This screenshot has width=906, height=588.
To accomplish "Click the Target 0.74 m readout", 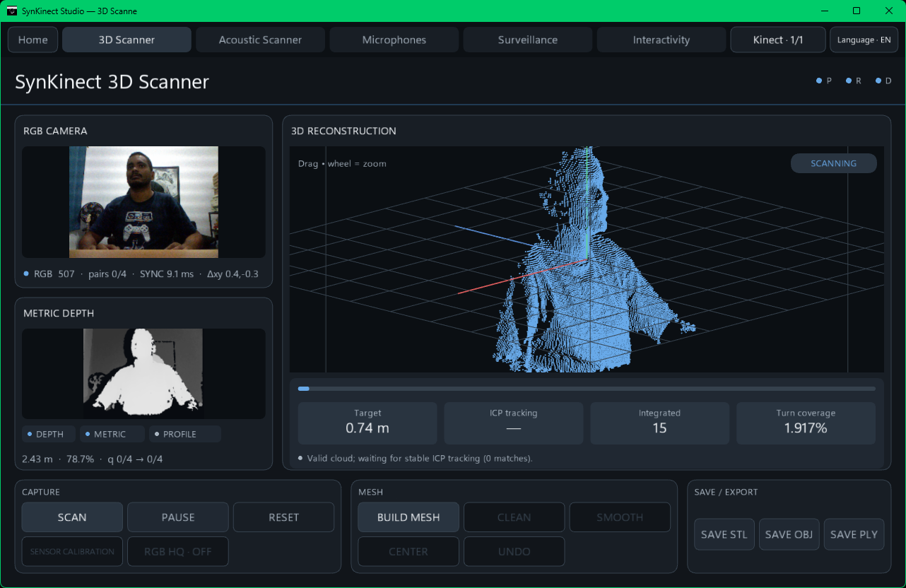I will click(367, 423).
